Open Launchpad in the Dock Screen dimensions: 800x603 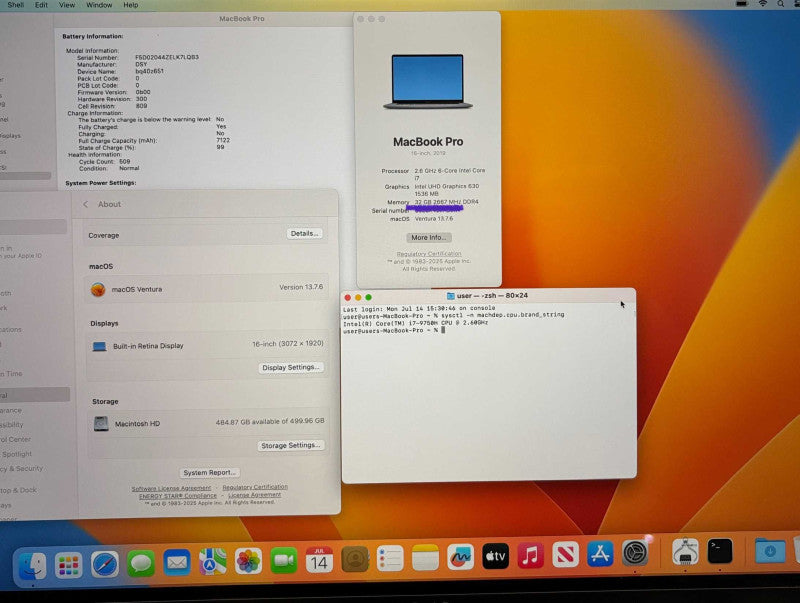(68, 565)
